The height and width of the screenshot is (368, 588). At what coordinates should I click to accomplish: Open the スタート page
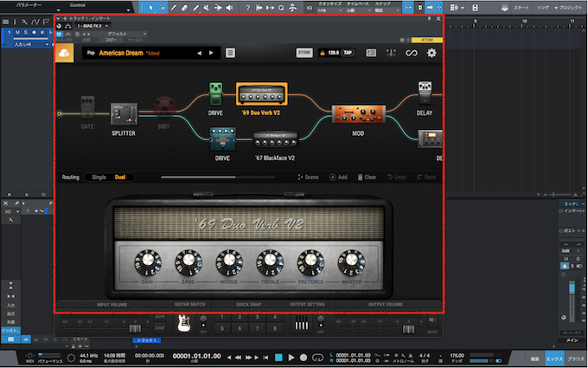[x=521, y=8]
